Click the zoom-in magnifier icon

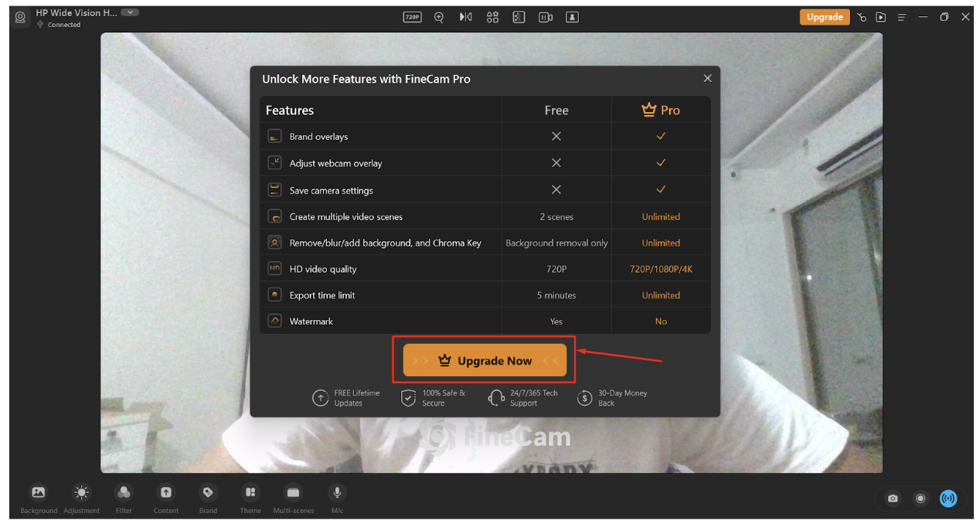tap(439, 17)
